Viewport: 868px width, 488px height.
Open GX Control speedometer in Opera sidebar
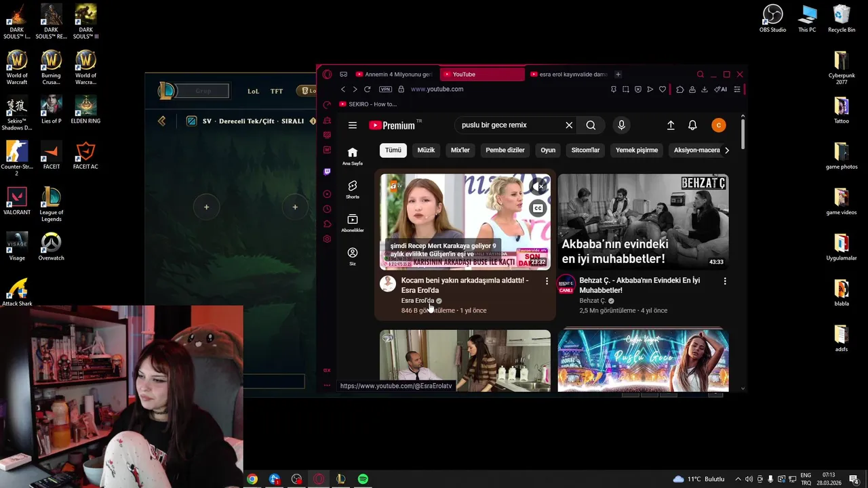pos(328,104)
